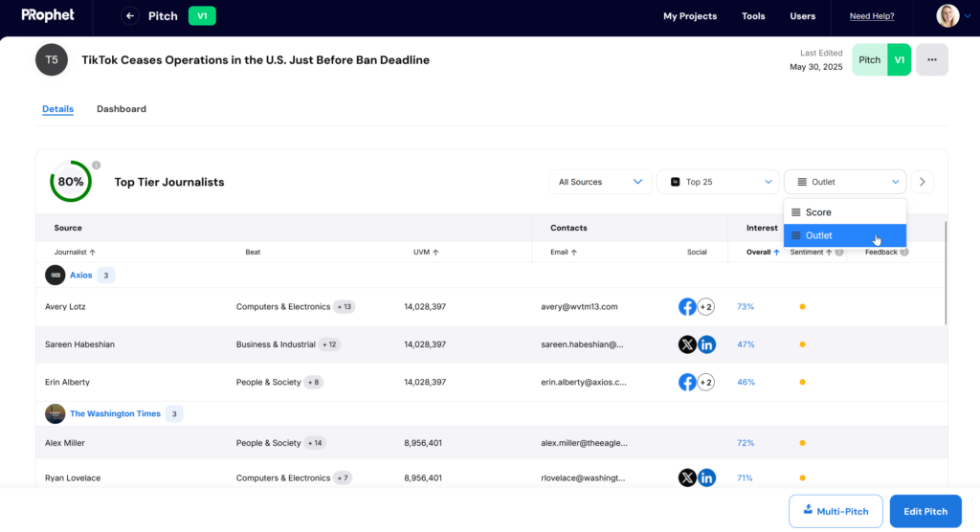The image size is (980, 532).
Task: Click the Axios count badge 3
Action: pyautogui.click(x=105, y=275)
